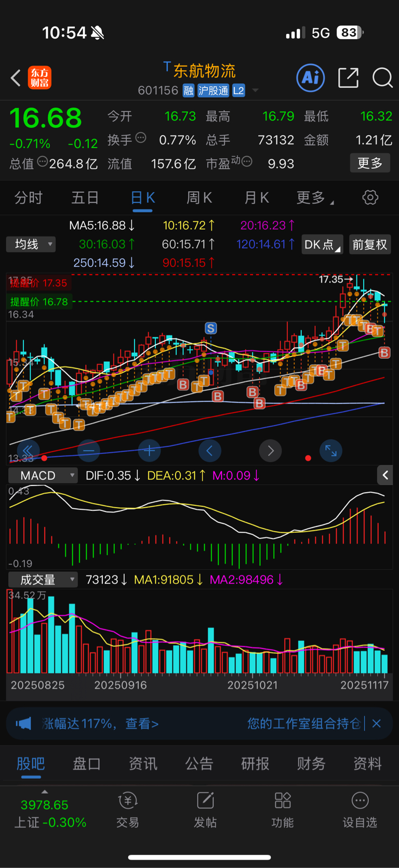Screen dimensions: 399x868
Task: Open the Ai assistant icon
Action: pyautogui.click(x=311, y=78)
